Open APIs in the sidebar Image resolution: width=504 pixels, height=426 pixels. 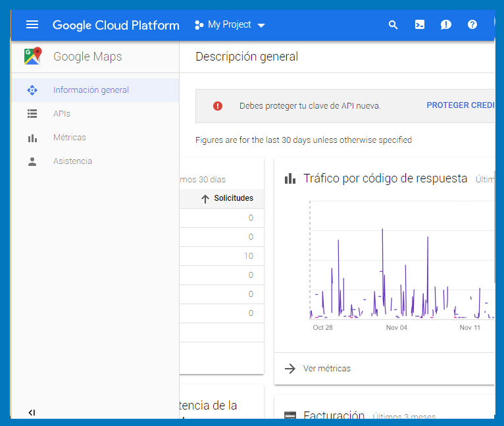[x=95, y=114]
